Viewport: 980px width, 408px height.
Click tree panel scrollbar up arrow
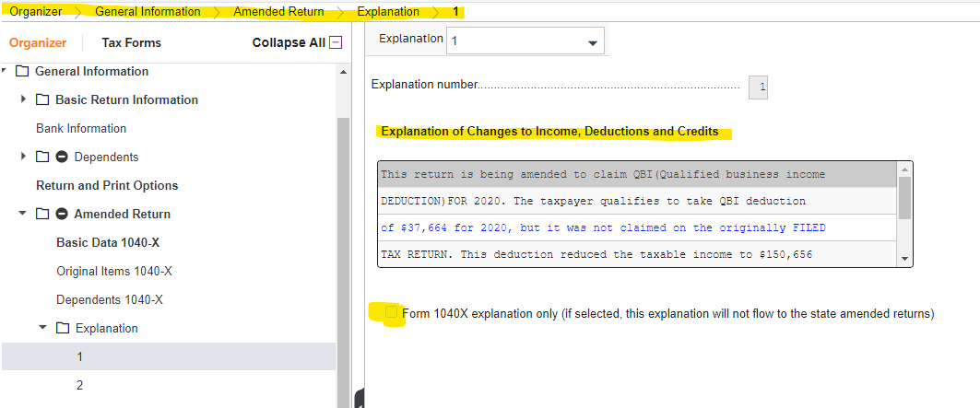click(343, 72)
